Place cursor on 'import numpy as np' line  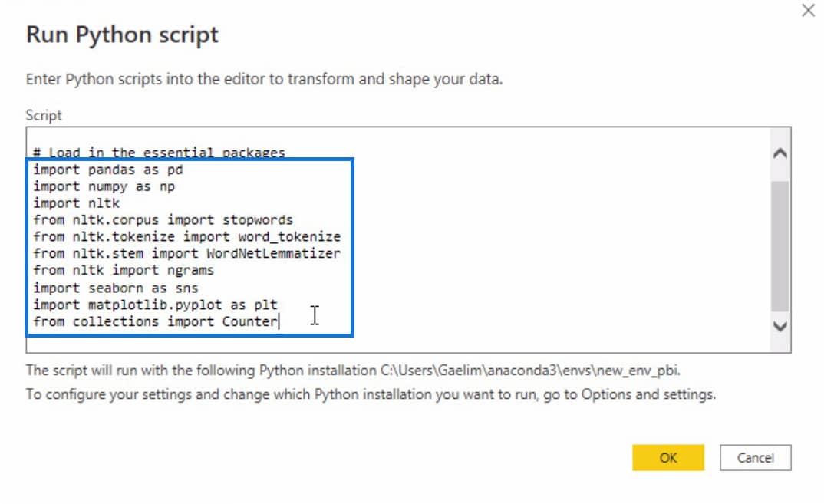(104, 186)
